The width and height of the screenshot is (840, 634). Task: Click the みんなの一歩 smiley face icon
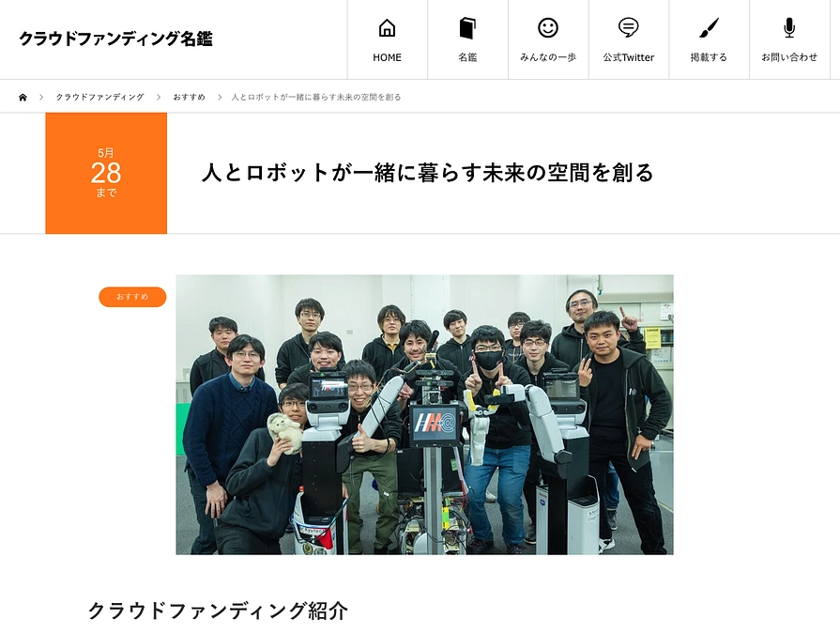(x=547, y=26)
